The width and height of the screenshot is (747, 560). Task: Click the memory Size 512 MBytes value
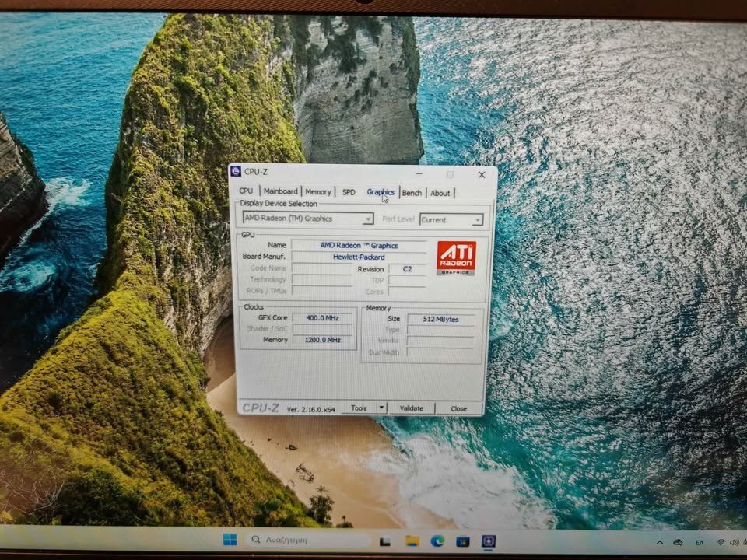point(441,319)
